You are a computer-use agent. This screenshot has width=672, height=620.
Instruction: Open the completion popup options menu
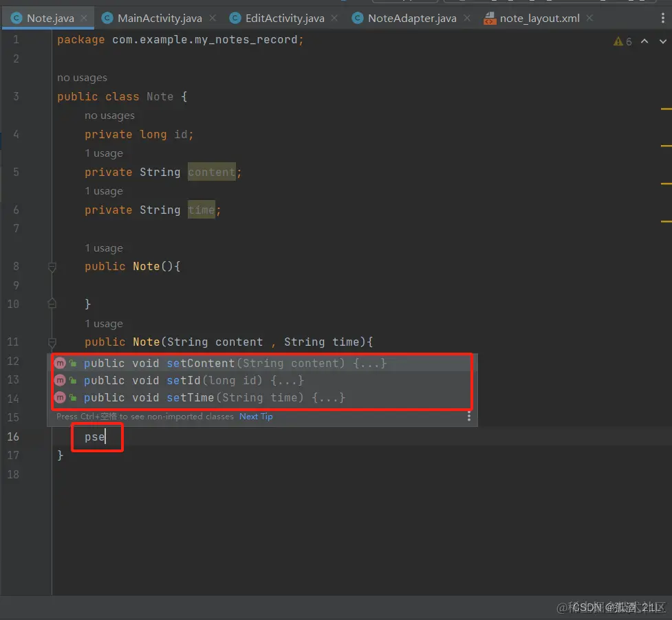point(469,416)
